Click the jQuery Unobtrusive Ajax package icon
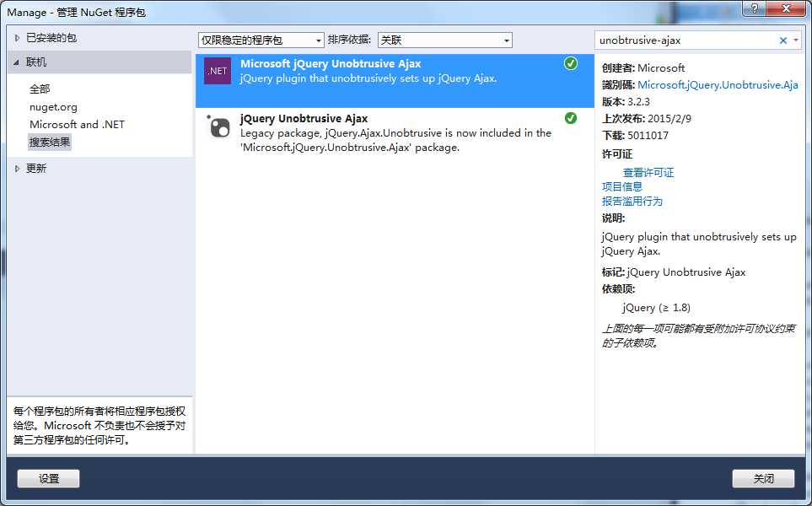Image resolution: width=812 pixels, height=506 pixels. pyautogui.click(x=218, y=126)
